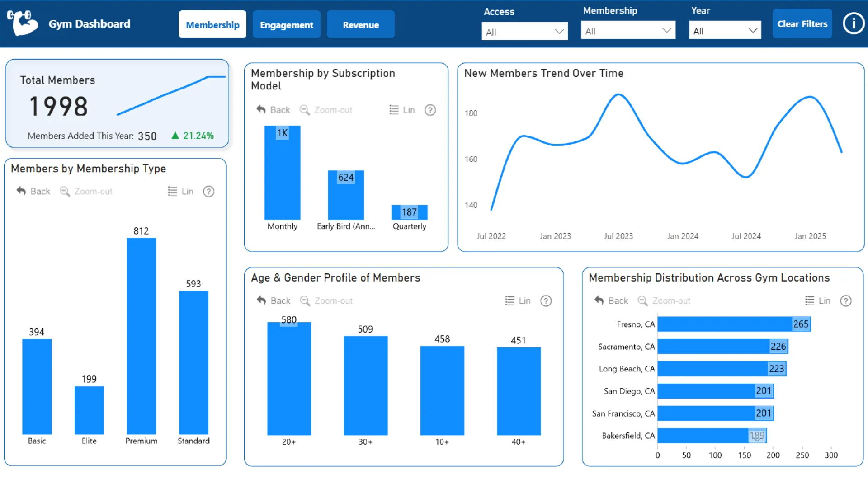The height and width of the screenshot is (488, 868).
Task: Open help icon in Membership Type chart
Action: (208, 191)
